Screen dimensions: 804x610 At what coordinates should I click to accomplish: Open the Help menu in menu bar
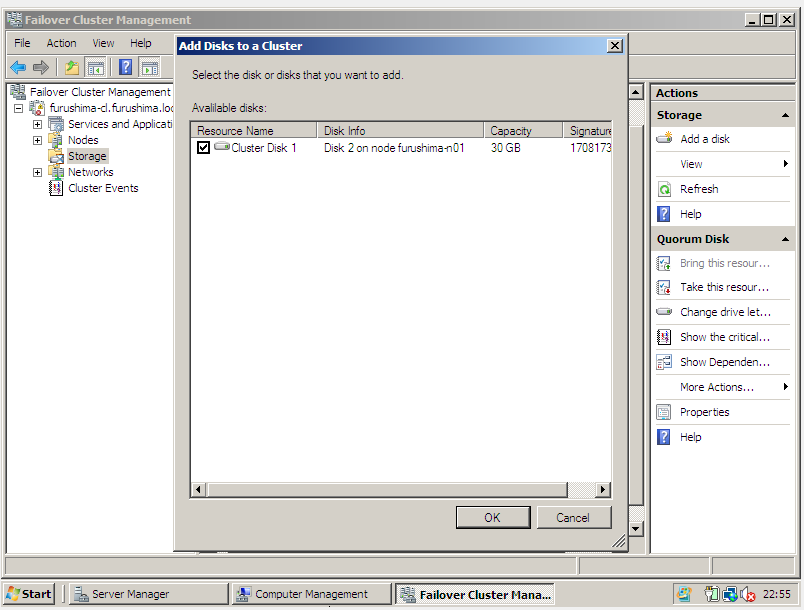click(140, 43)
